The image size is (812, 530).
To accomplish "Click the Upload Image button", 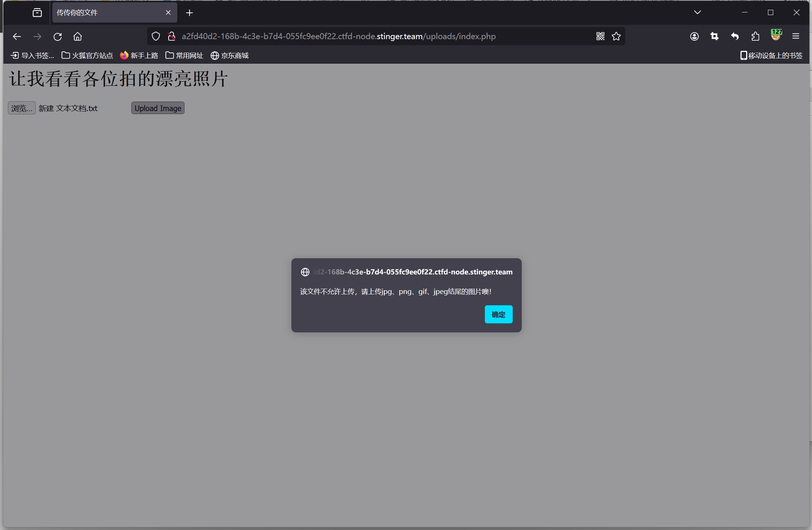I will [x=158, y=108].
